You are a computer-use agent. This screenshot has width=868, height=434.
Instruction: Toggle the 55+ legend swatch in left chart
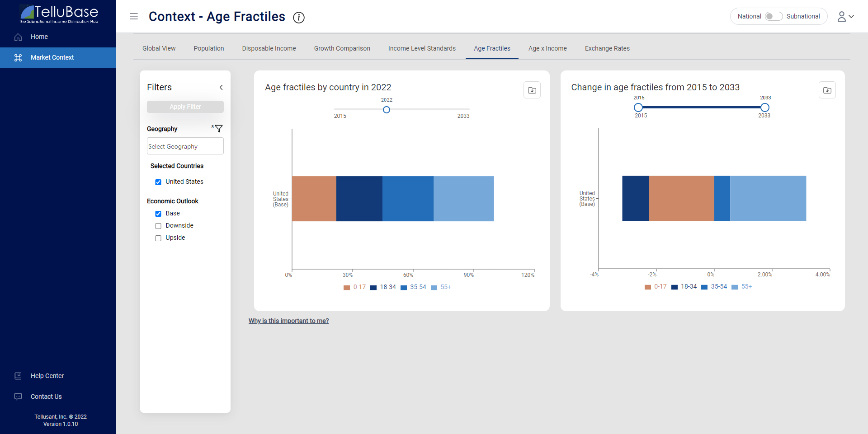click(434, 288)
